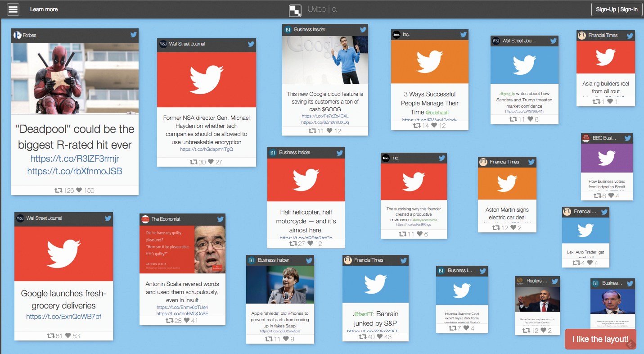Click the Google cloud presenter photo

[325, 60]
